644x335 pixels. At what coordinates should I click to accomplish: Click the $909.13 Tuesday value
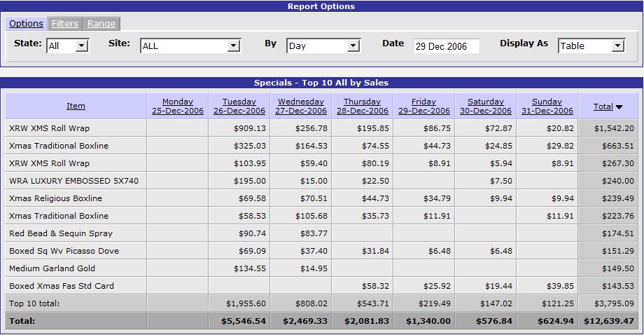[x=250, y=128]
